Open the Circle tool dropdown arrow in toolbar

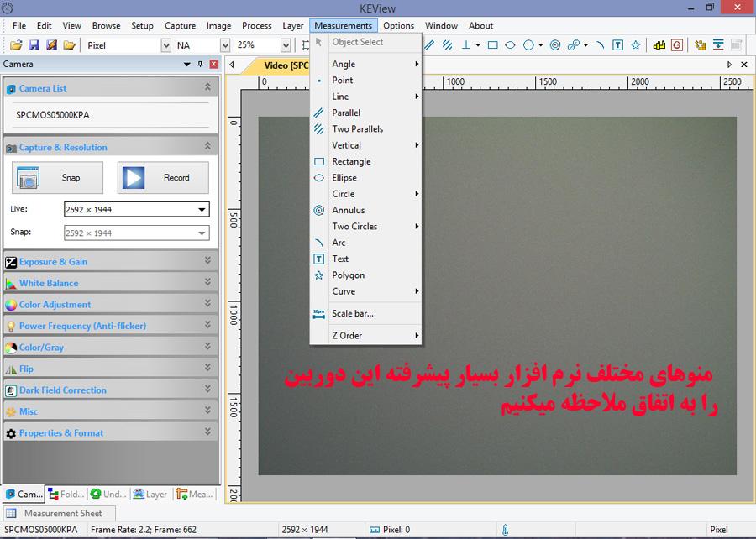point(540,45)
